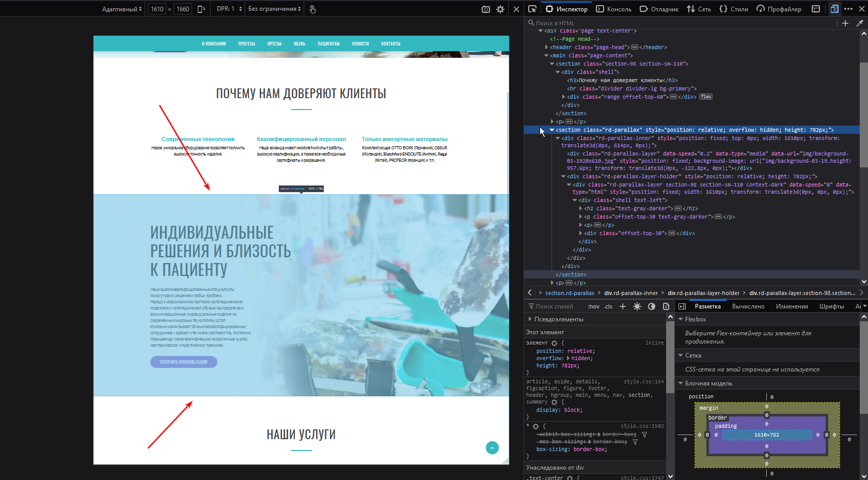Toggle touch simulation hand icon

click(x=313, y=9)
